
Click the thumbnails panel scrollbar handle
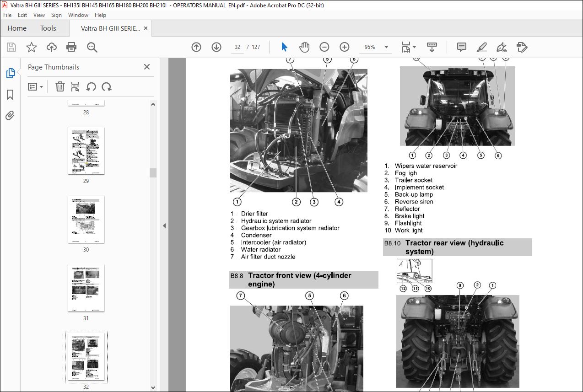pos(153,172)
